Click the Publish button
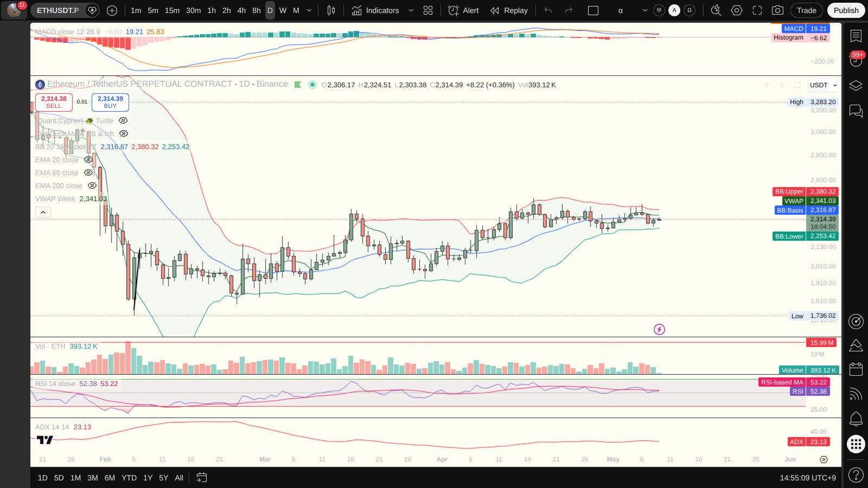 coord(846,10)
